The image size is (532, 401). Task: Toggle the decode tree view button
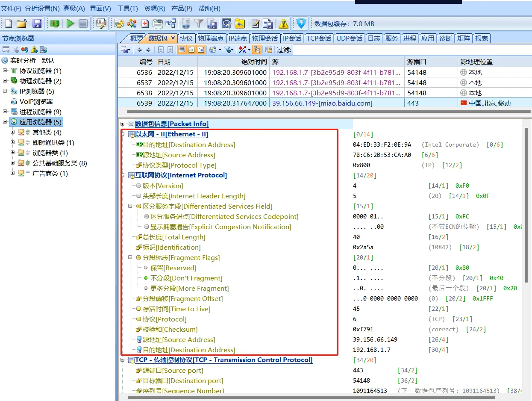(x=191, y=50)
